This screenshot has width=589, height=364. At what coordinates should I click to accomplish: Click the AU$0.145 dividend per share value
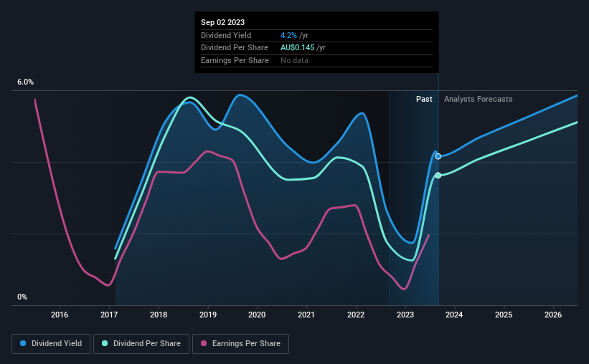(297, 48)
